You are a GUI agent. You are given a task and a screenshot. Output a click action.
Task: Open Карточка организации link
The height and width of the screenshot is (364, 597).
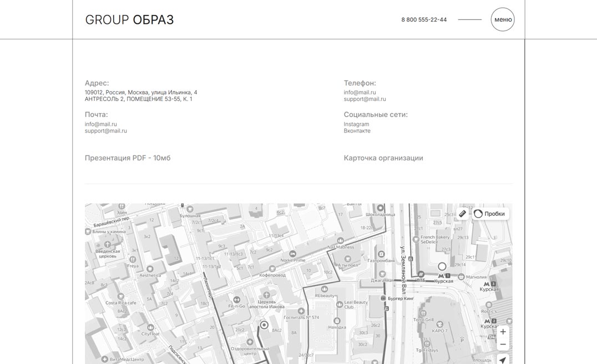383,158
